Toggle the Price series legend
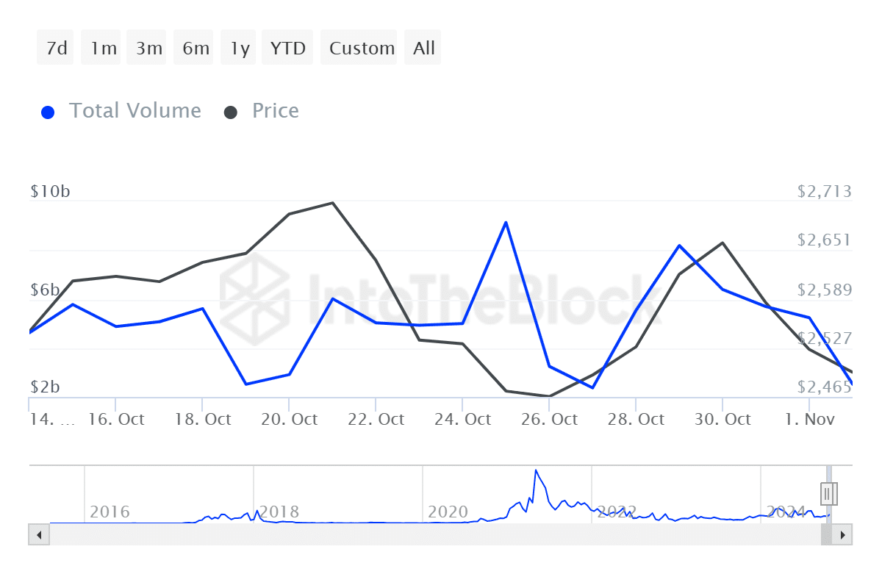882x588 pixels. (x=275, y=111)
